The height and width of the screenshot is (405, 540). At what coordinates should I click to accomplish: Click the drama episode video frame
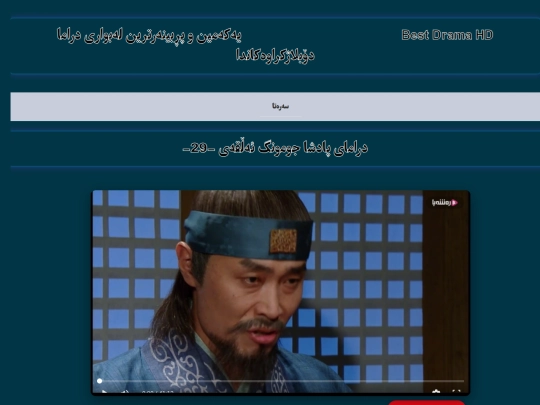click(280, 291)
